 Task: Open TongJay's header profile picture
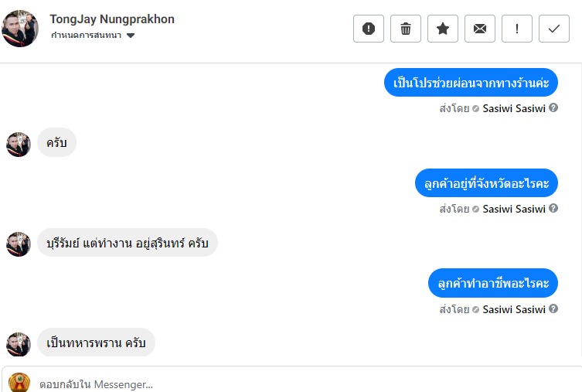pyautogui.click(x=21, y=29)
